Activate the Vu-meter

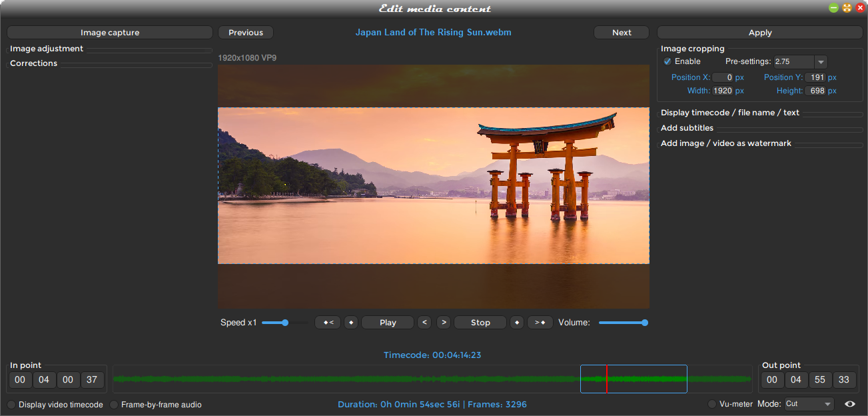pyautogui.click(x=711, y=404)
